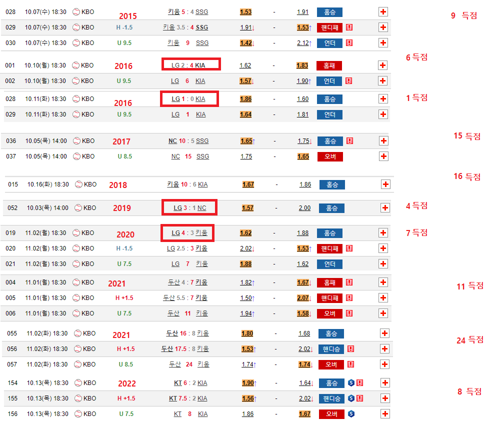Click the 핸디패 badge on row 020

329,248
